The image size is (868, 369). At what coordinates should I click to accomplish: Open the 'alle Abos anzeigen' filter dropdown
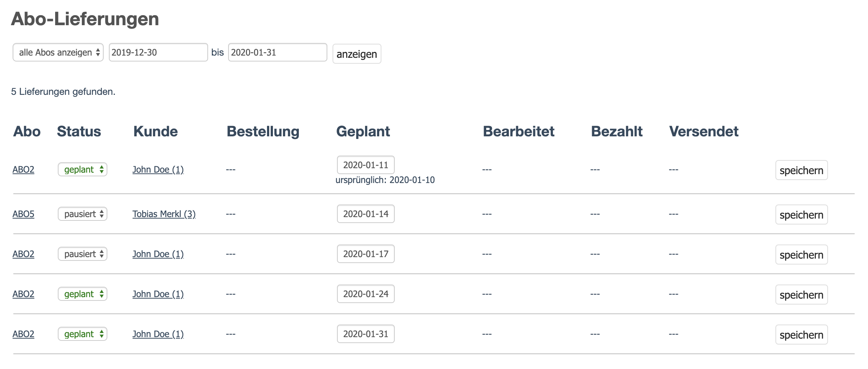pyautogui.click(x=58, y=52)
